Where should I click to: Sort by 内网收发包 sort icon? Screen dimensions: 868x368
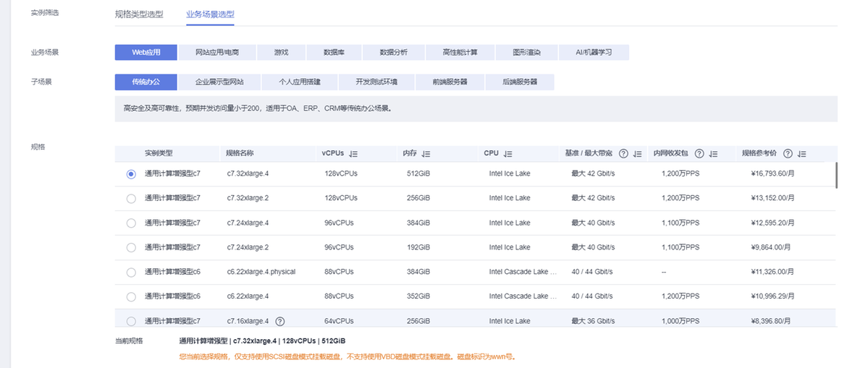713,153
